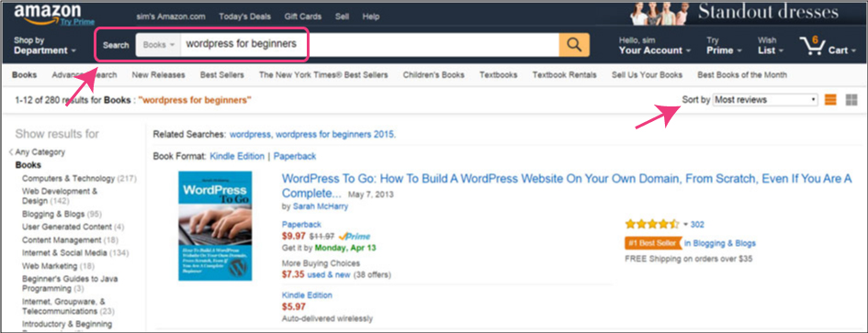Open Gift Cards page

pyautogui.click(x=303, y=17)
